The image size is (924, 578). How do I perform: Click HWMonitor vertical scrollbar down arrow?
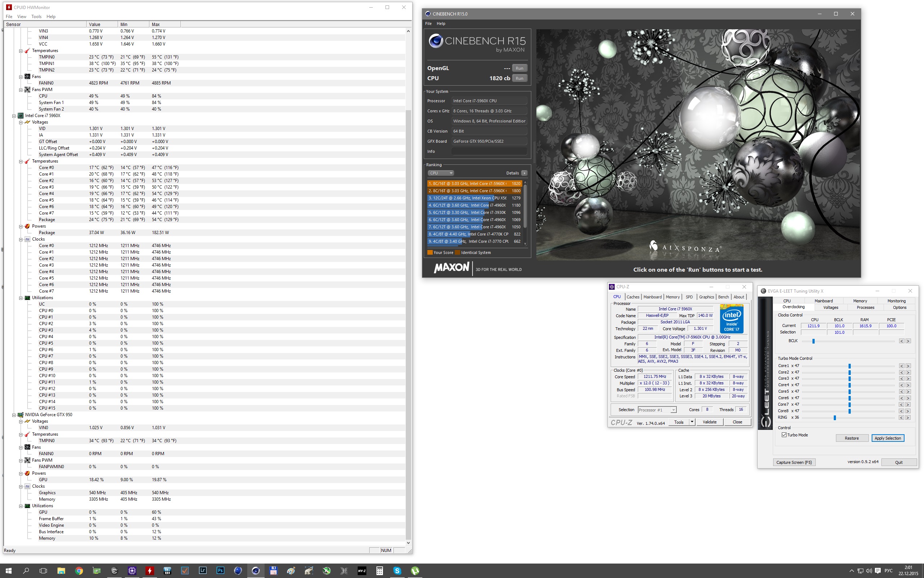point(408,543)
